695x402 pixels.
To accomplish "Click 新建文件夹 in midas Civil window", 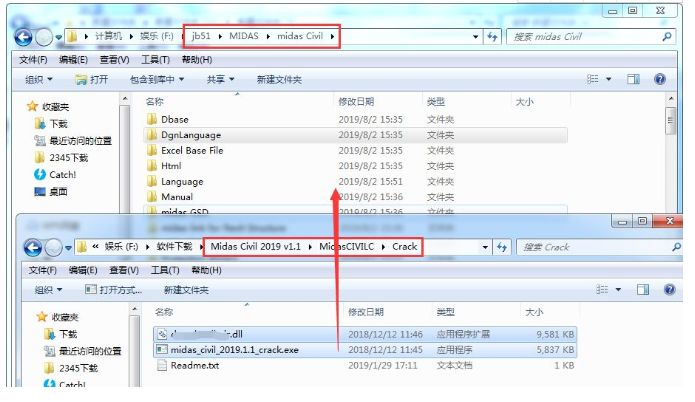I will (279, 80).
